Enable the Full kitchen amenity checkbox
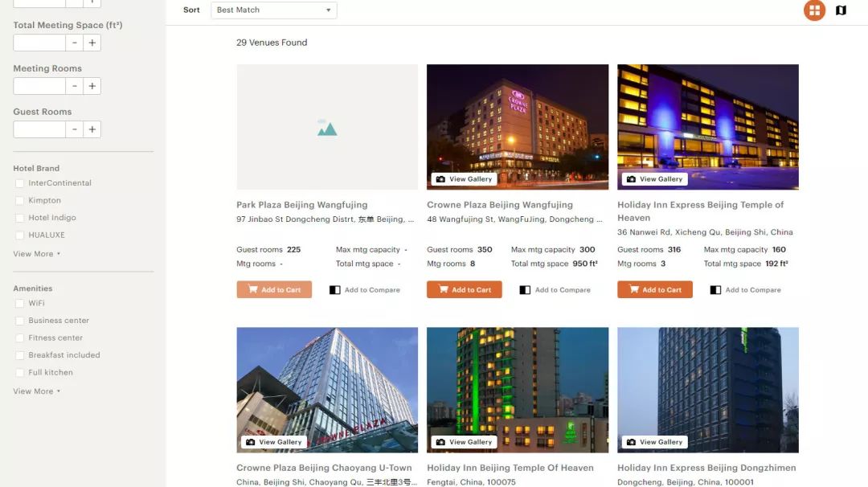The image size is (868, 487). (x=20, y=372)
